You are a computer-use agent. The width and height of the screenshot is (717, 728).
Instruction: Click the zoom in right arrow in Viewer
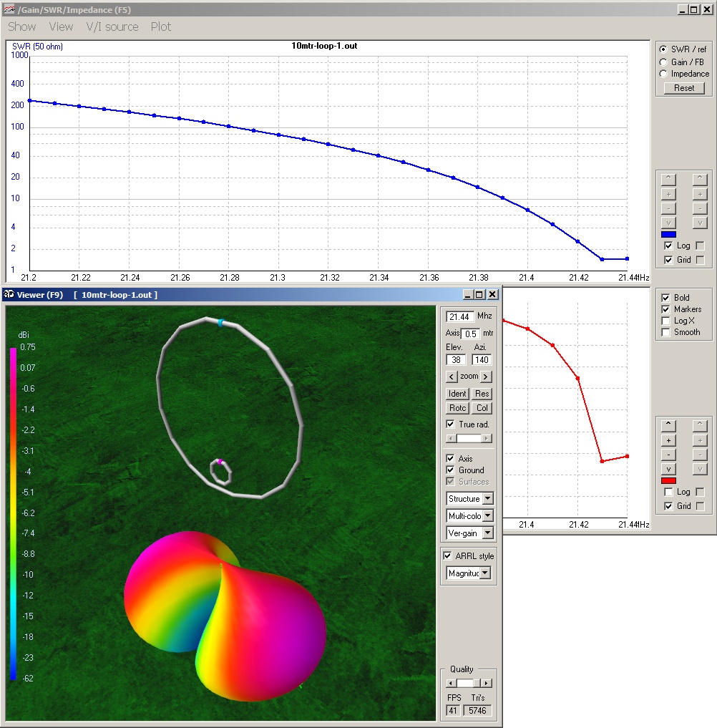tap(486, 377)
